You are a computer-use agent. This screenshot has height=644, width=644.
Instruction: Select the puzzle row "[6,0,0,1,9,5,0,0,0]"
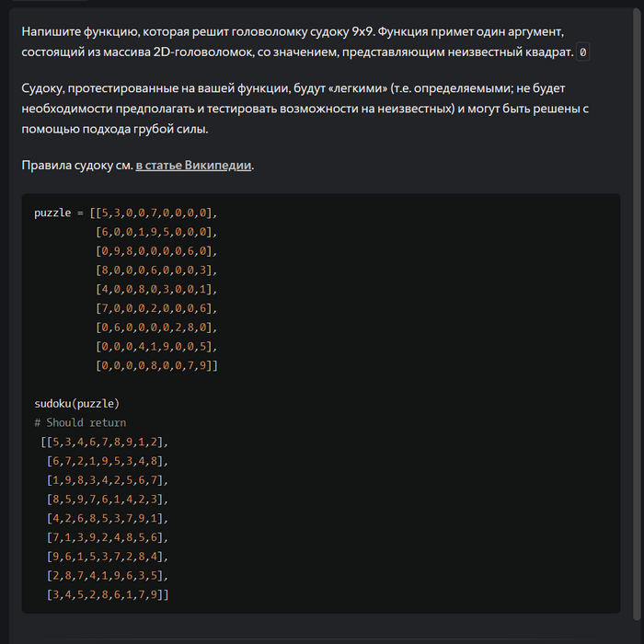pyautogui.click(x=156, y=232)
